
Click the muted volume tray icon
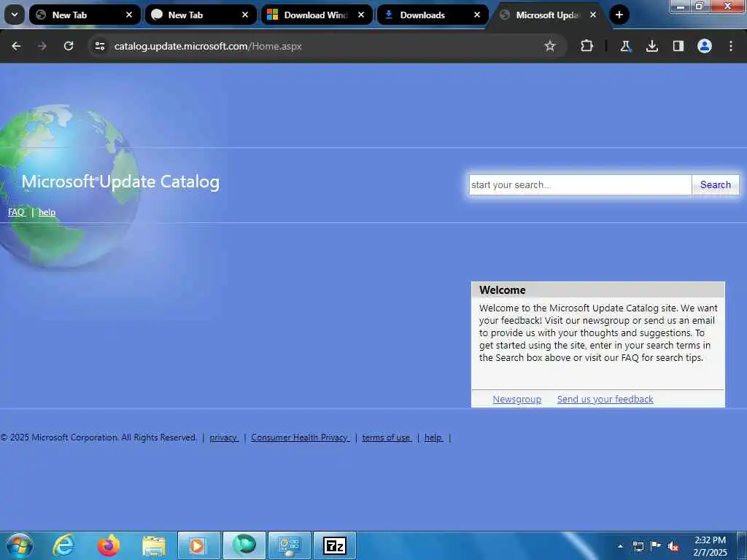point(673,547)
